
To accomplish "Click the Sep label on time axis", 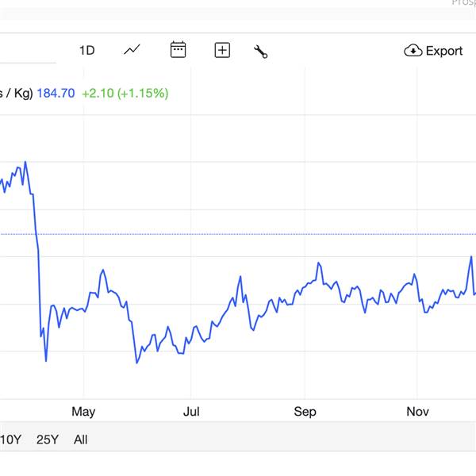I will pos(305,411).
